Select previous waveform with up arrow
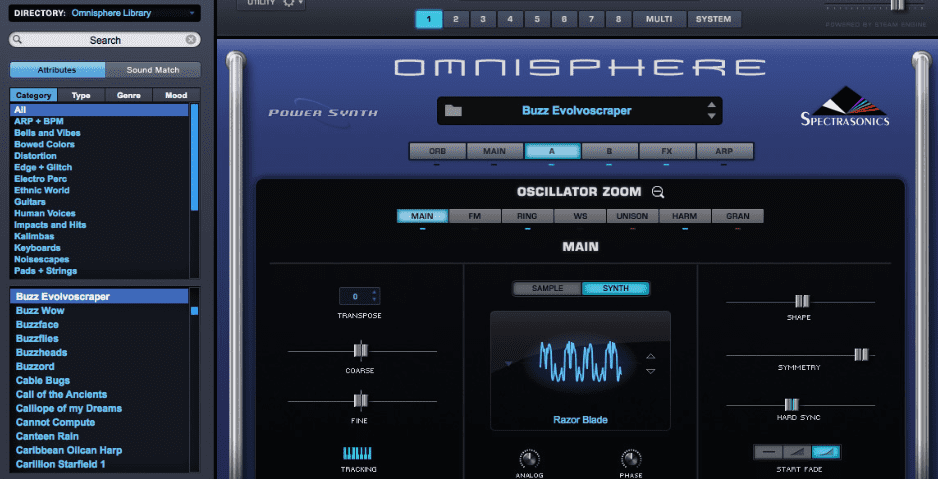Image resolution: width=938 pixels, height=479 pixels. [651, 356]
